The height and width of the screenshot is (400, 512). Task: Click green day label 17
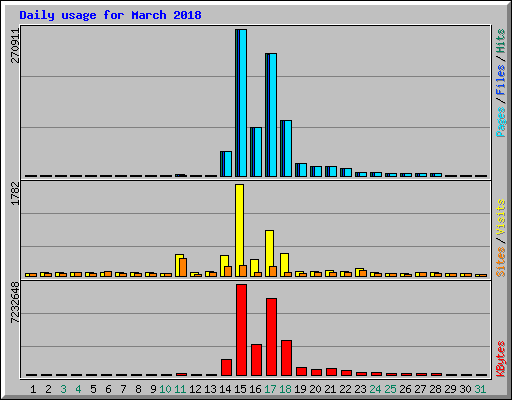[270, 389]
